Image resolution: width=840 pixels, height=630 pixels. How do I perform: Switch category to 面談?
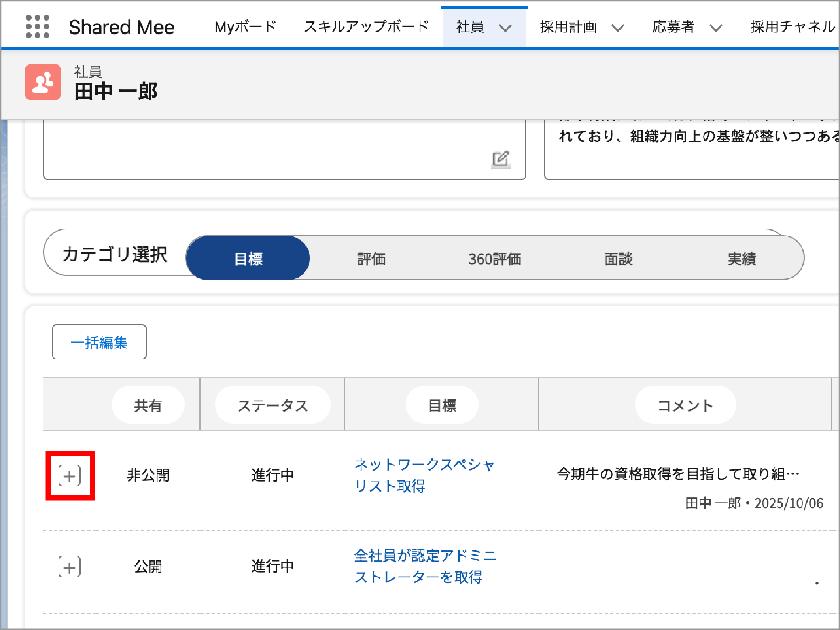coord(618,259)
